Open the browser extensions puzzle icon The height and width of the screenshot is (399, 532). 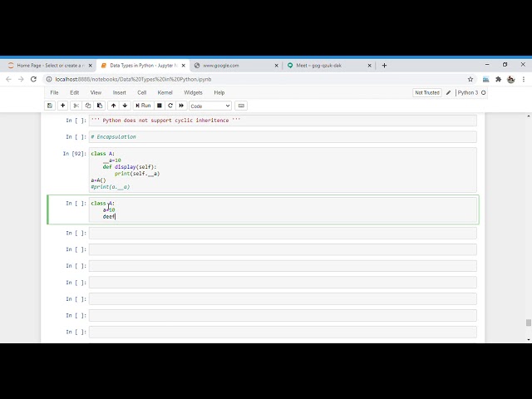[x=498, y=79]
